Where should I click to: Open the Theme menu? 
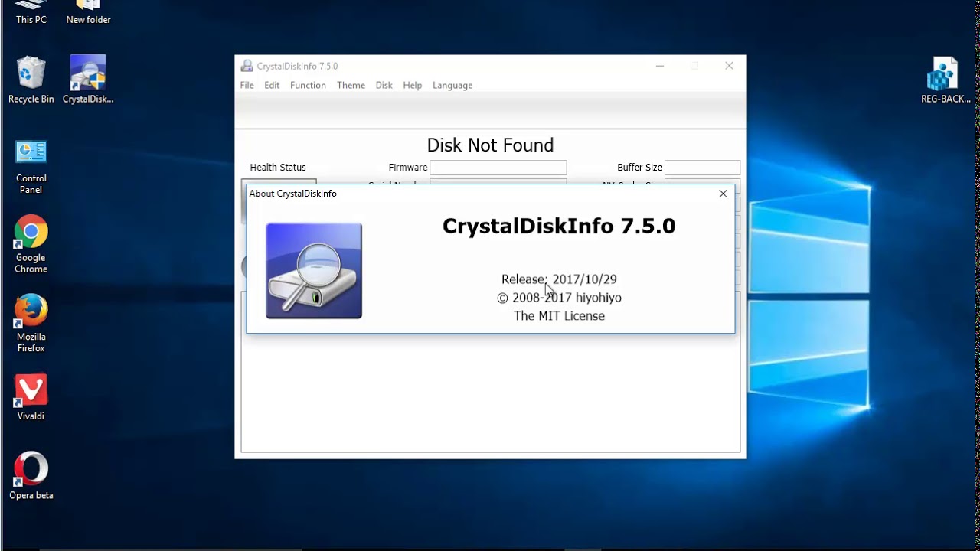(351, 85)
